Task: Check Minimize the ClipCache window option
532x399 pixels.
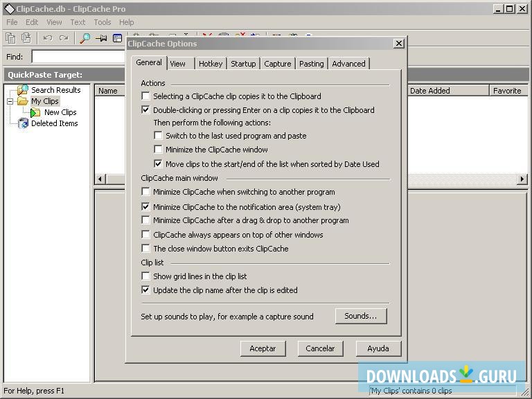Action: [158, 150]
